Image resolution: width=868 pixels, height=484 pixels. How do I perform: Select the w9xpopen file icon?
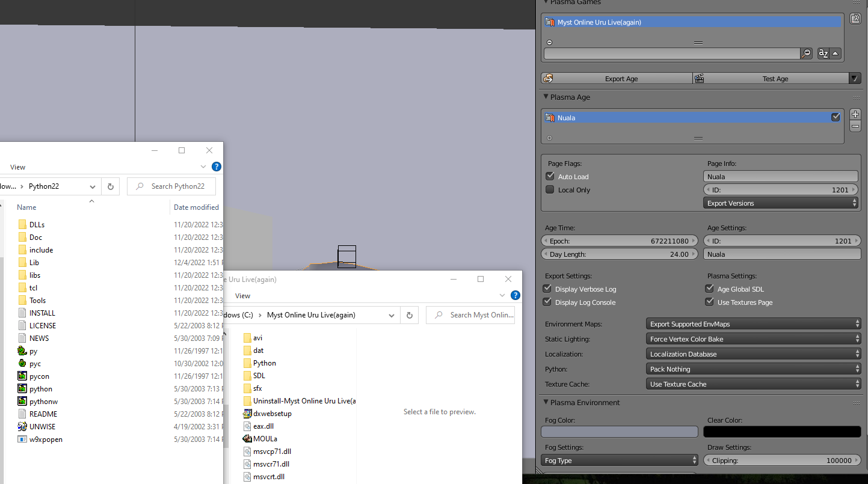pyautogui.click(x=22, y=440)
